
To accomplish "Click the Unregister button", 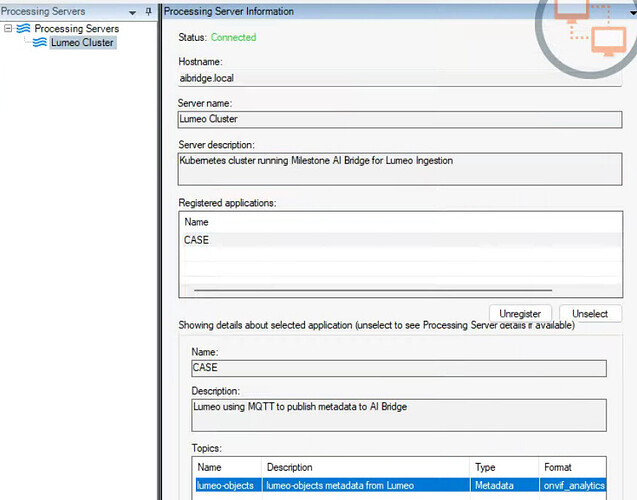I will click(x=519, y=314).
